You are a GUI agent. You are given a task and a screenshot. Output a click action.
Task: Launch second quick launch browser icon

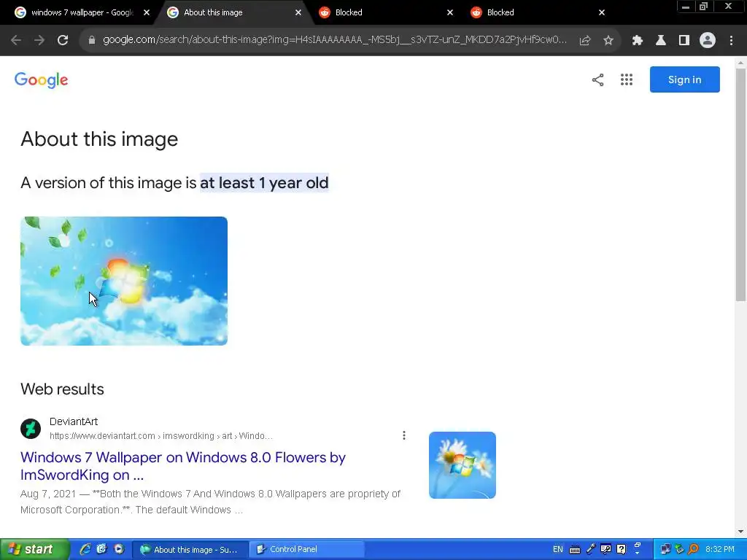pos(102,549)
